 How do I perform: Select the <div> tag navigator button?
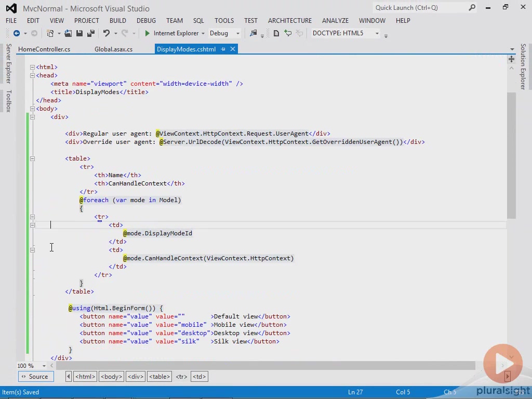click(x=136, y=377)
